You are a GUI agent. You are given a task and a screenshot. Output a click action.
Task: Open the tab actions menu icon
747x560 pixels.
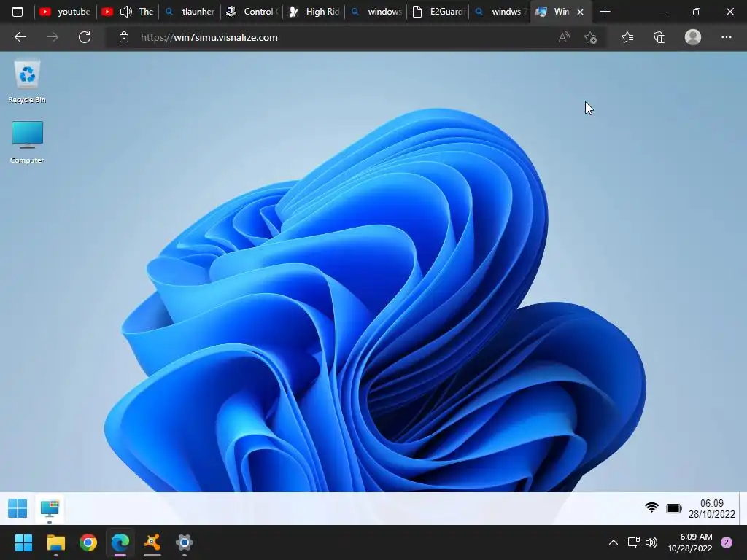[x=18, y=12]
